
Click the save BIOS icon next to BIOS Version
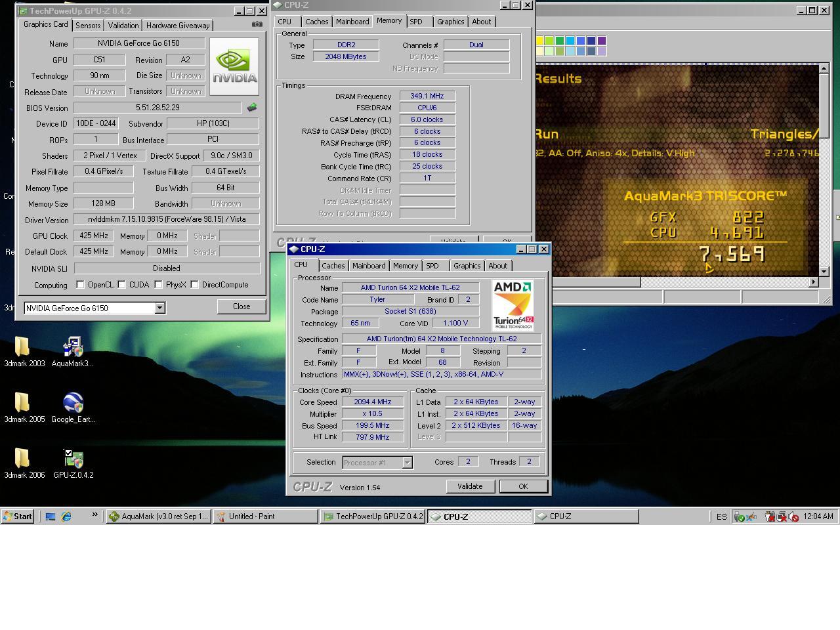[x=252, y=107]
